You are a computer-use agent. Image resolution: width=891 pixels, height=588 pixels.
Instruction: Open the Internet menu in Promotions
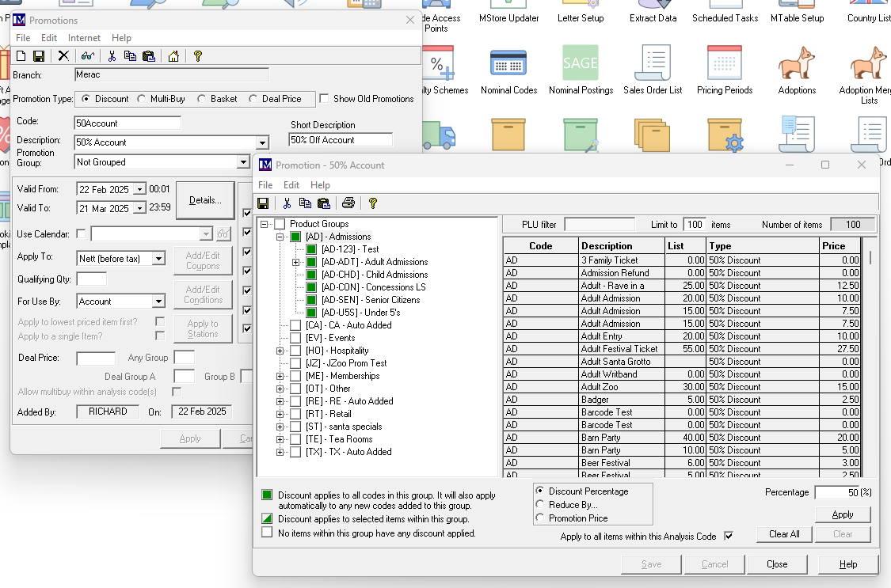pos(84,38)
